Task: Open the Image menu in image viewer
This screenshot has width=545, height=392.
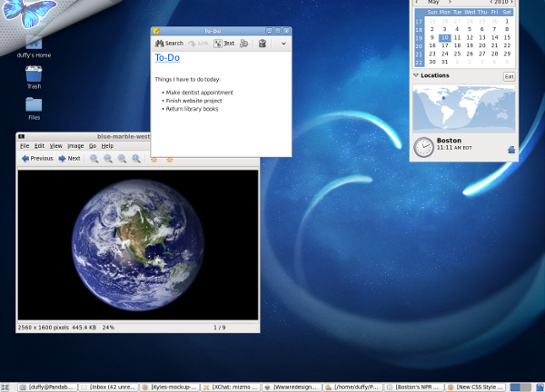Action: pos(75,146)
